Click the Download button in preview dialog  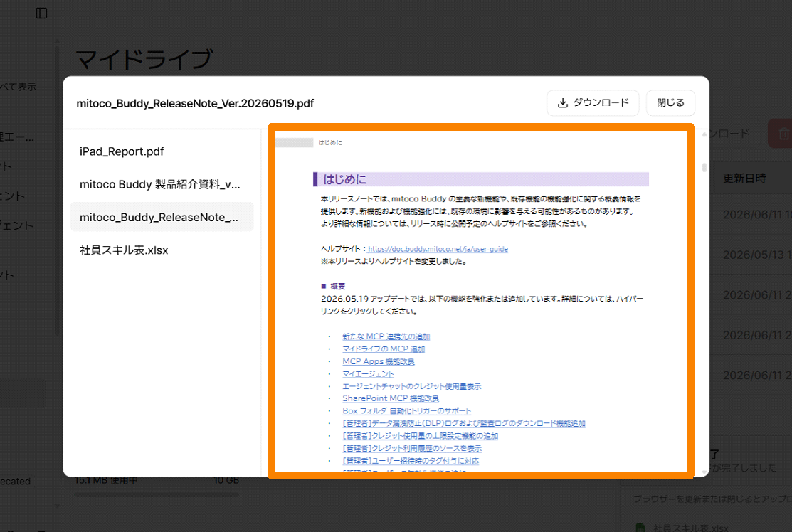593,103
